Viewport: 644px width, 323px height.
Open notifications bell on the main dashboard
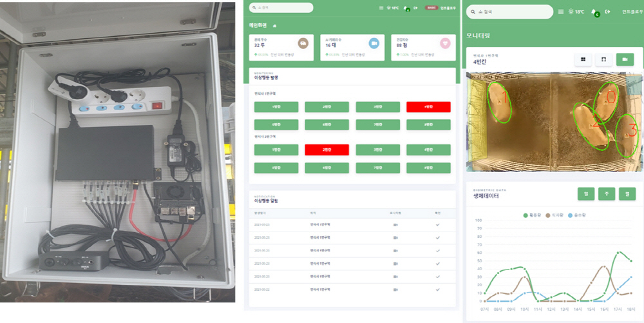point(406,8)
